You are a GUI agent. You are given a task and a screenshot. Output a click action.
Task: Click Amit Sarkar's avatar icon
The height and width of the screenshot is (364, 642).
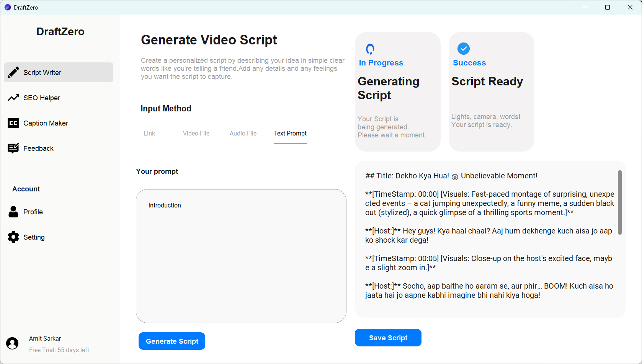pyautogui.click(x=13, y=343)
